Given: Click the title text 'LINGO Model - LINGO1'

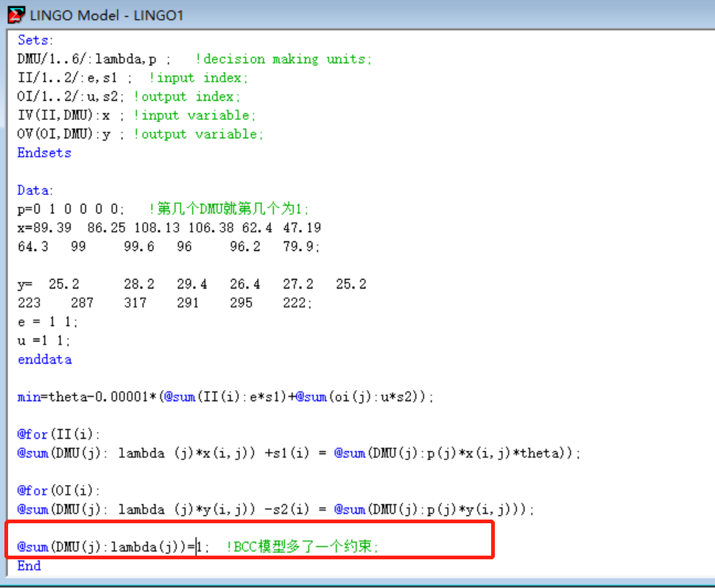Looking at the screenshot, I should point(106,15).
